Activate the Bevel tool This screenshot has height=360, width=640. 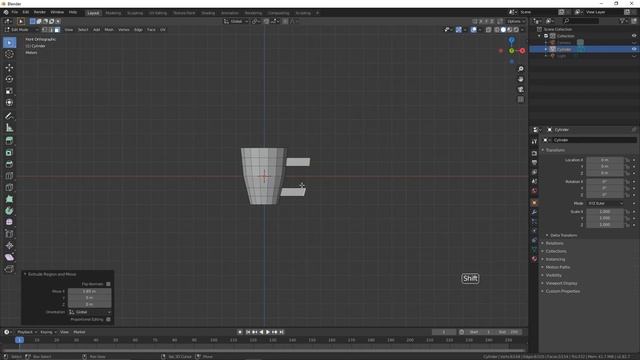coord(9,164)
